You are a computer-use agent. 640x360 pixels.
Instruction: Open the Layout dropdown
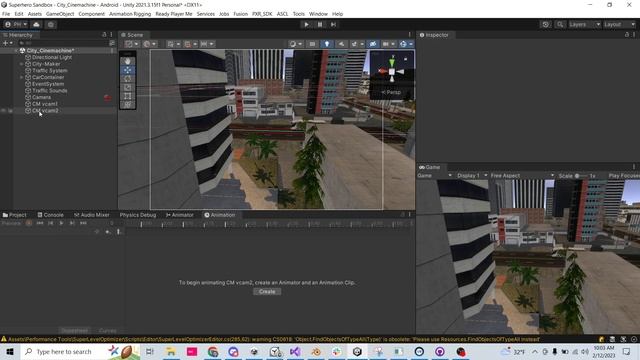619,24
